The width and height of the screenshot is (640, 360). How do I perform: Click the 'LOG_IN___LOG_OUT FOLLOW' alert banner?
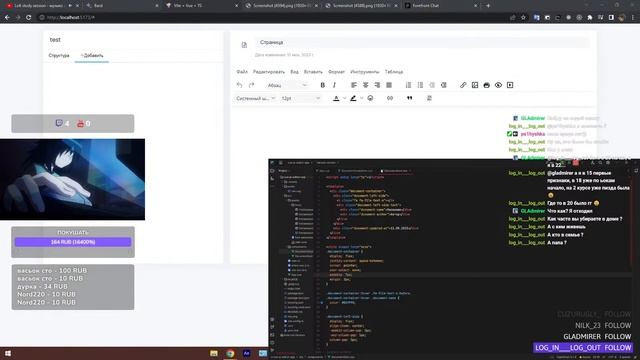(x=583, y=347)
